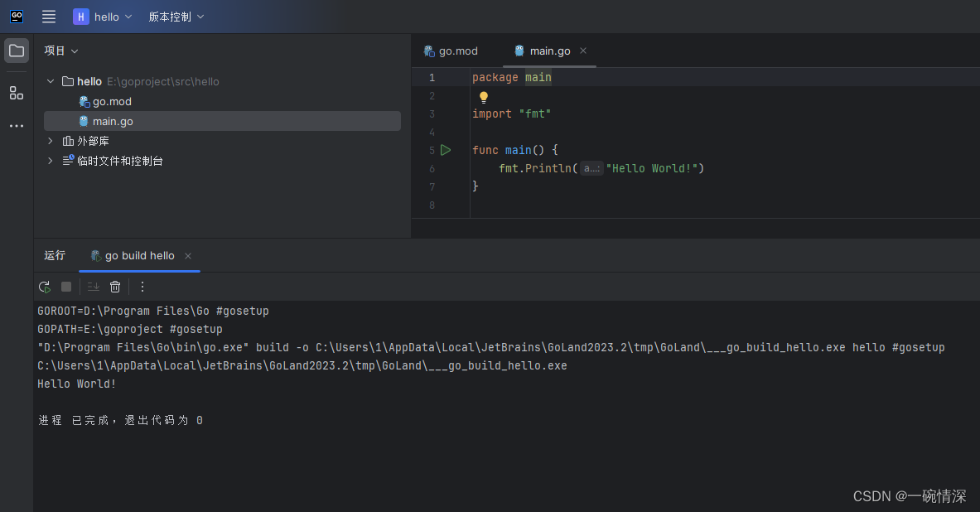
Task: Switch to the go.mod editor tab
Action: point(451,51)
